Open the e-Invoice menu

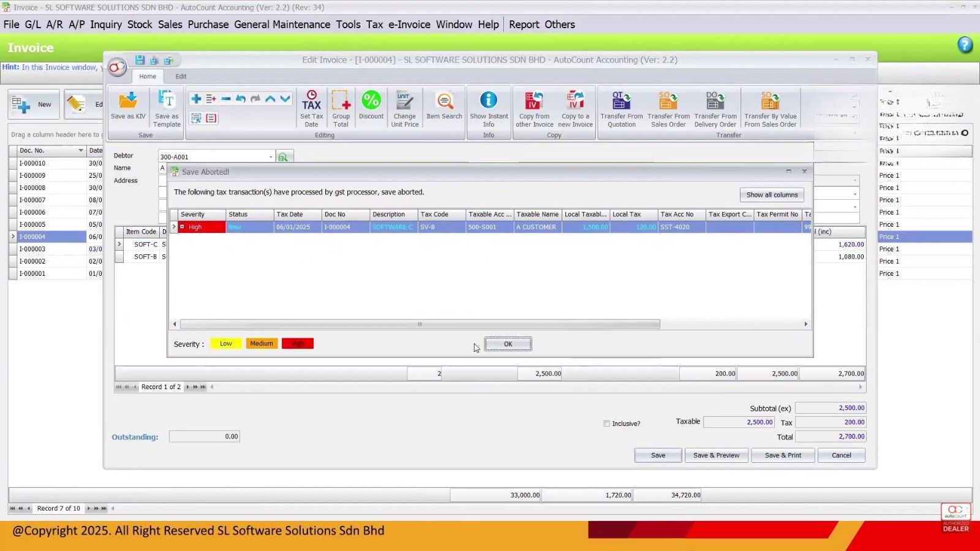pyautogui.click(x=409, y=25)
